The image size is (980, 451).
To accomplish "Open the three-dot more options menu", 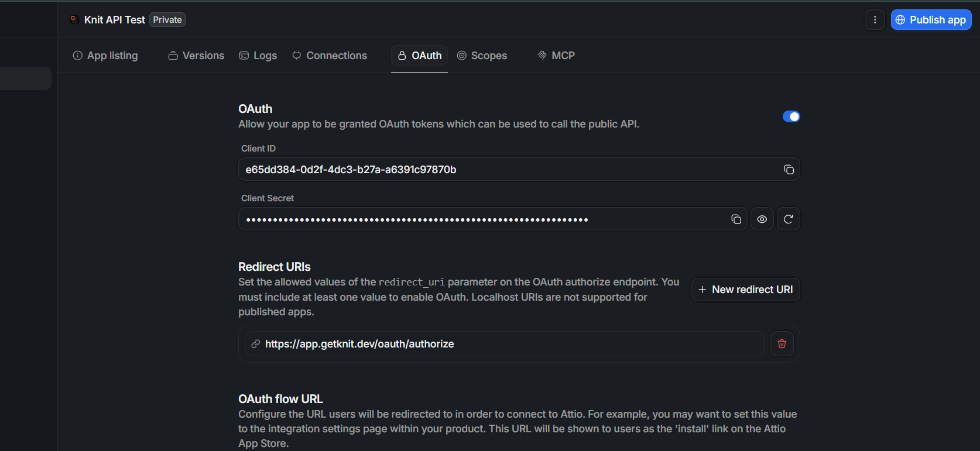I will click(x=875, y=20).
